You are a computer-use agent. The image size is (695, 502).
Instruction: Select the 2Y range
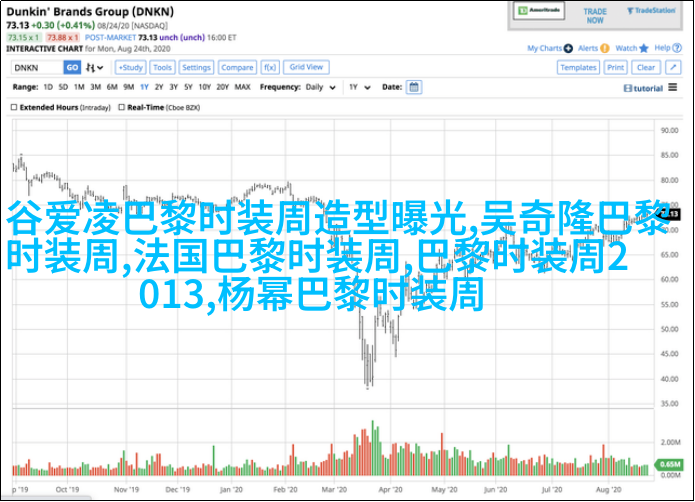point(159,87)
